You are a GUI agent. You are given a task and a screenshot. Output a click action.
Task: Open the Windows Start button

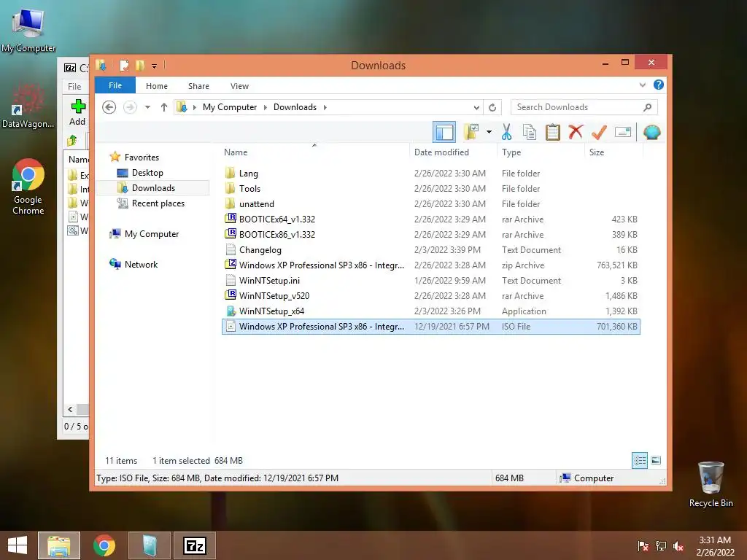(x=18, y=545)
